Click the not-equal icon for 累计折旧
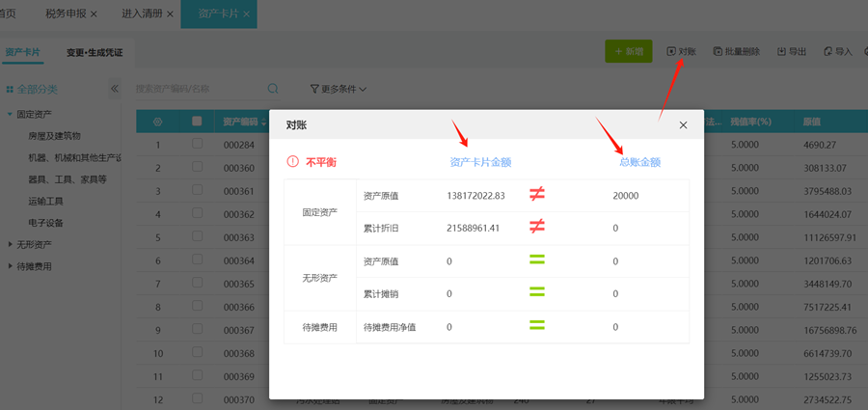Screen dimensions: 868x410 [537, 227]
